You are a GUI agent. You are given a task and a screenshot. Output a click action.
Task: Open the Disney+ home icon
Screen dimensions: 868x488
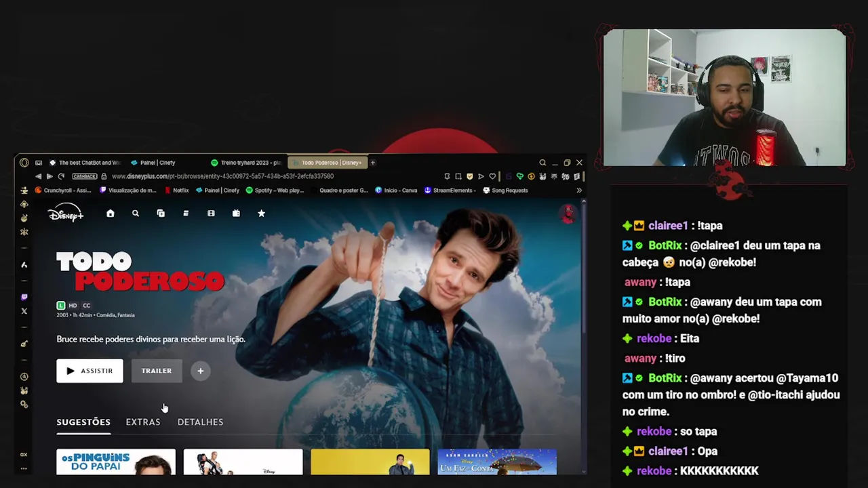click(110, 213)
